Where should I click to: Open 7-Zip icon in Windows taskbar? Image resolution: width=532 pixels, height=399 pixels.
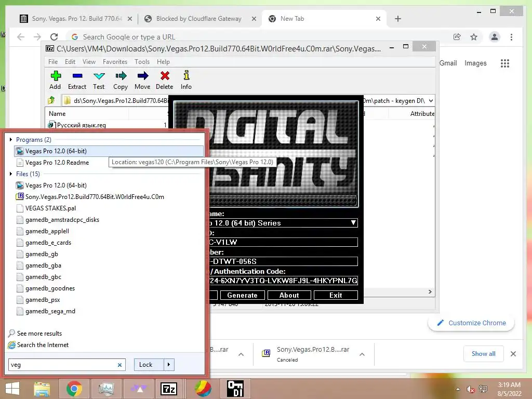[x=169, y=389]
